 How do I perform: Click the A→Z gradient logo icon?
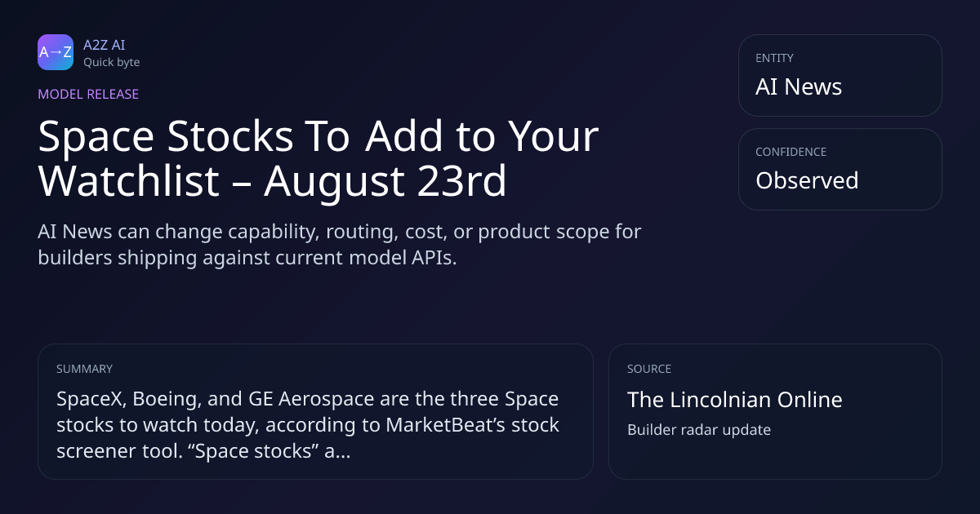(x=56, y=52)
